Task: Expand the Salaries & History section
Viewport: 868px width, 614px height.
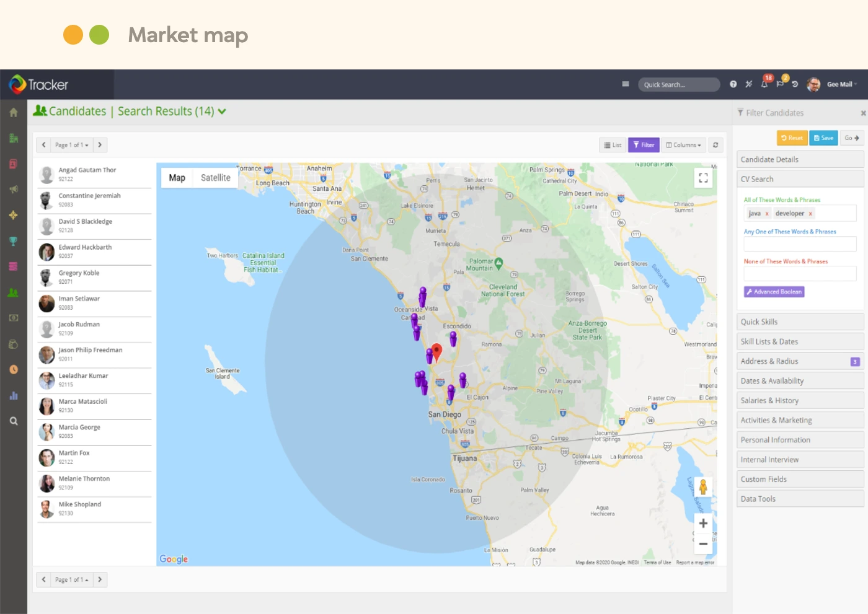Action: (x=800, y=400)
